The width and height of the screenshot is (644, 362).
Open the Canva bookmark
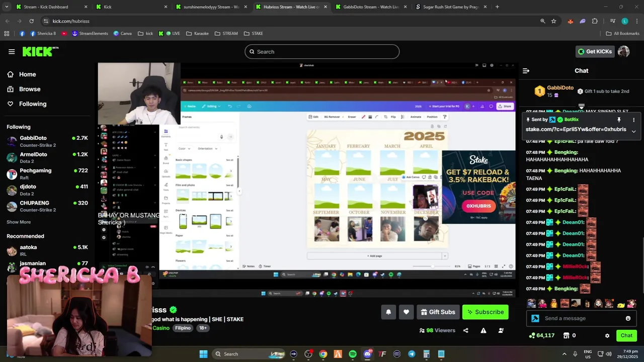[123, 34]
